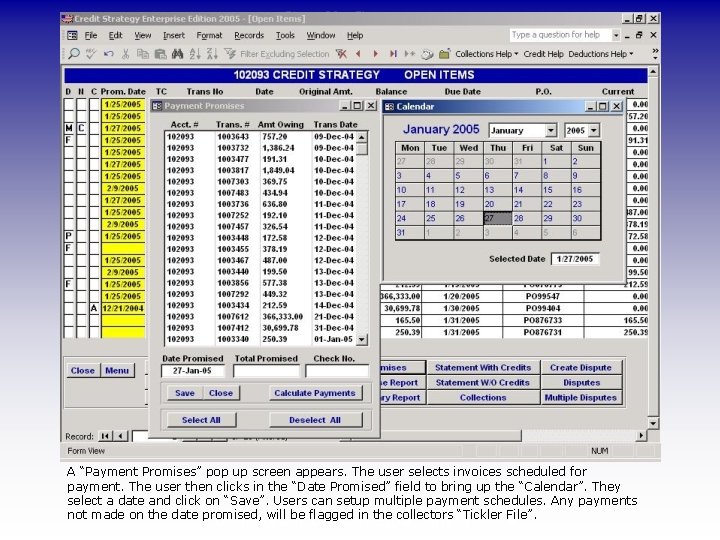Click the form control icon left of File
This screenshot has height=540, width=720.
73,35
